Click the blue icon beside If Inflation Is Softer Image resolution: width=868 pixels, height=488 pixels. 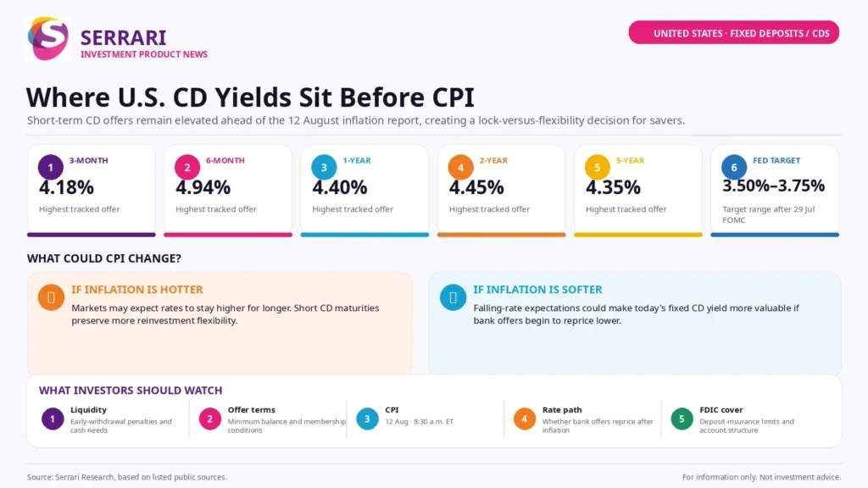point(453,297)
